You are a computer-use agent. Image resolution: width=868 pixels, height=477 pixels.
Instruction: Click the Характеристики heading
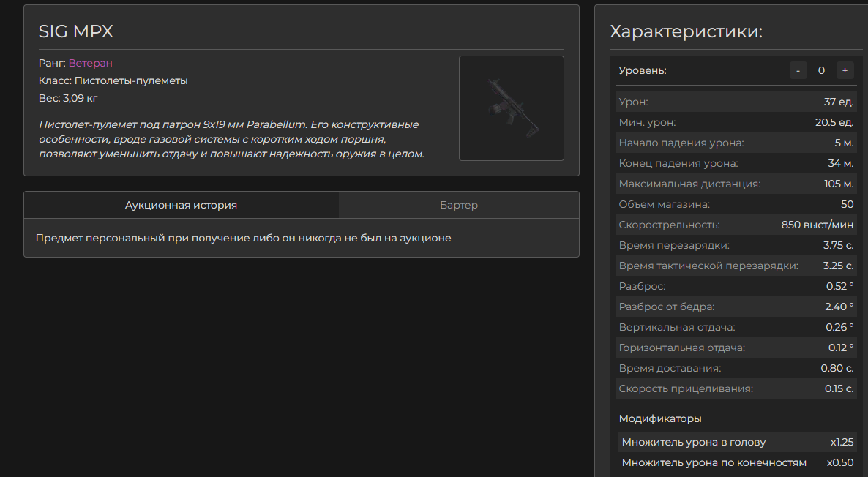pyautogui.click(x=686, y=31)
